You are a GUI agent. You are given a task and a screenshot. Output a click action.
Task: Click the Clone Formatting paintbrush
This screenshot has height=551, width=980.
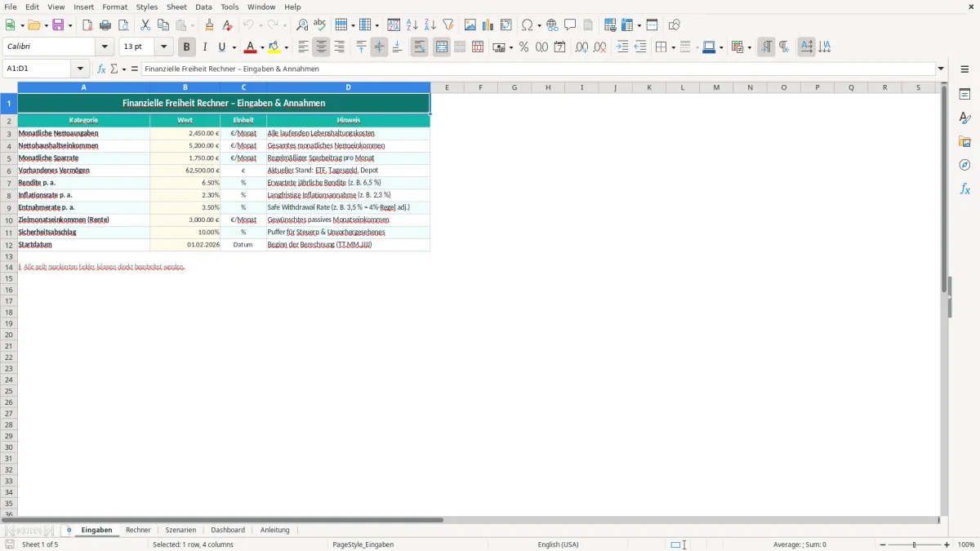pos(210,25)
